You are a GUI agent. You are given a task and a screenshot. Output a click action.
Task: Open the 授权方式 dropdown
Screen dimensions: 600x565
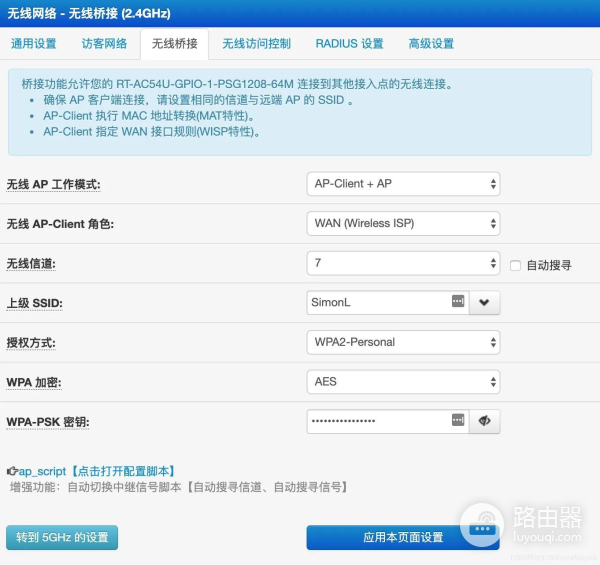pyautogui.click(x=403, y=342)
